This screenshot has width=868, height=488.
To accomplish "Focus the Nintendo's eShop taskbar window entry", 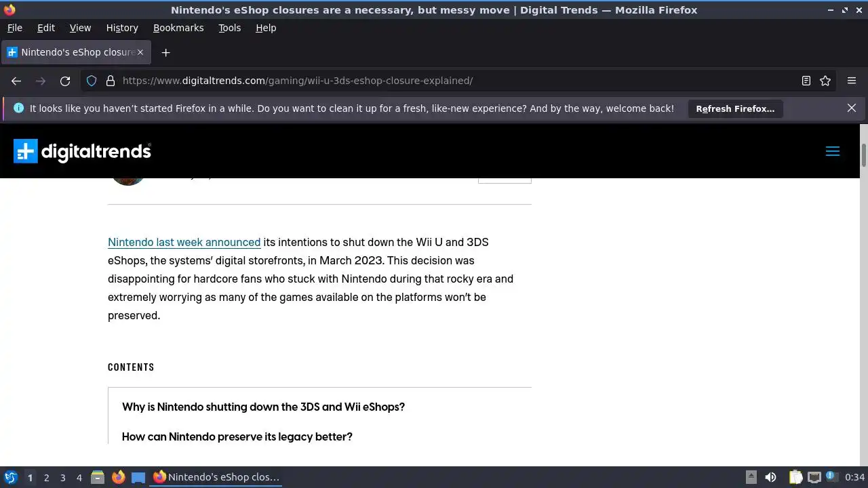I will click(216, 477).
